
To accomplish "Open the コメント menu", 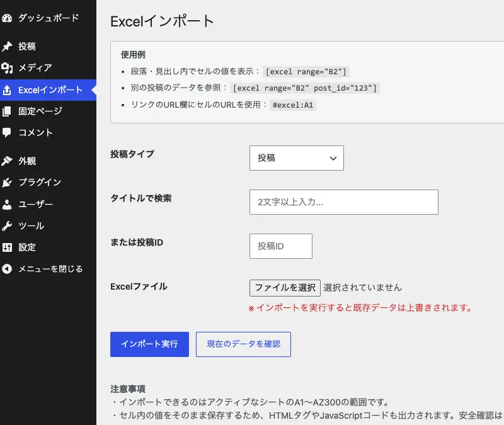I will pyautogui.click(x=49, y=133).
